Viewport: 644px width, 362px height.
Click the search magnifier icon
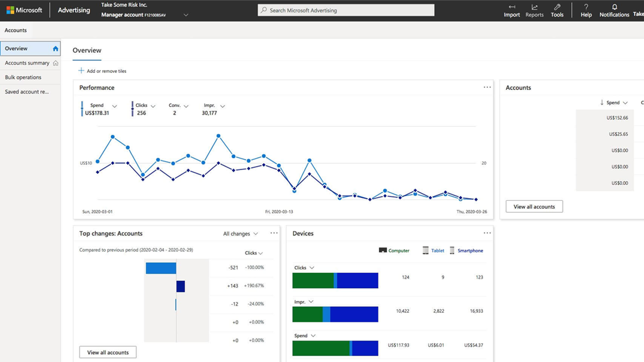(x=264, y=10)
